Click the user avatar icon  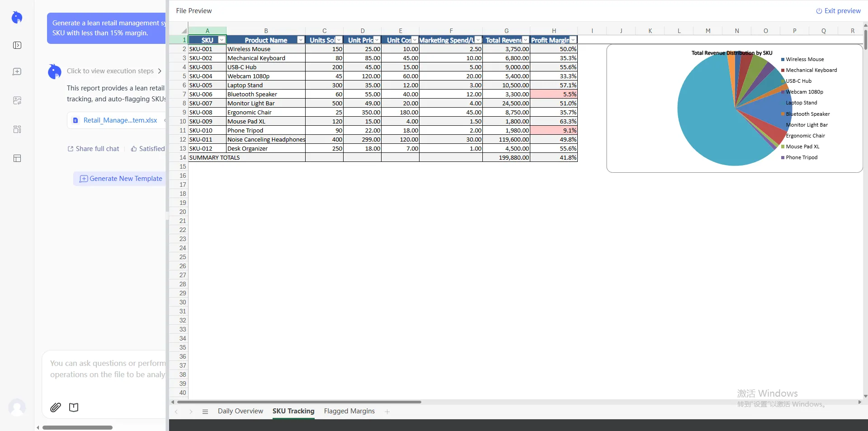(x=17, y=407)
